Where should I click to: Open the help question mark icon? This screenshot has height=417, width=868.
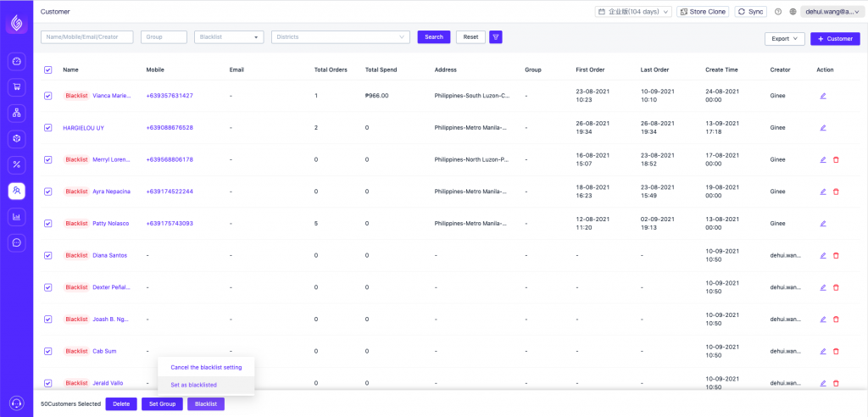778,12
